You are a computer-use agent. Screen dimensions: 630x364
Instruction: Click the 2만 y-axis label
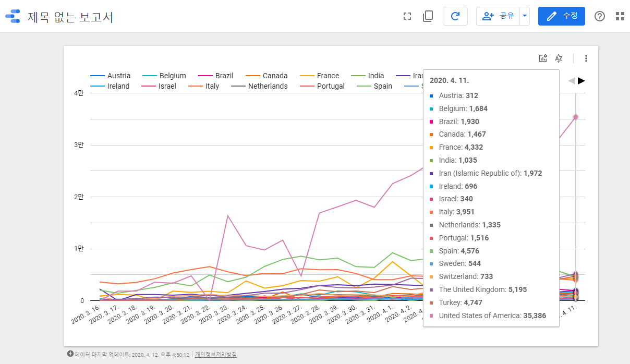click(78, 197)
